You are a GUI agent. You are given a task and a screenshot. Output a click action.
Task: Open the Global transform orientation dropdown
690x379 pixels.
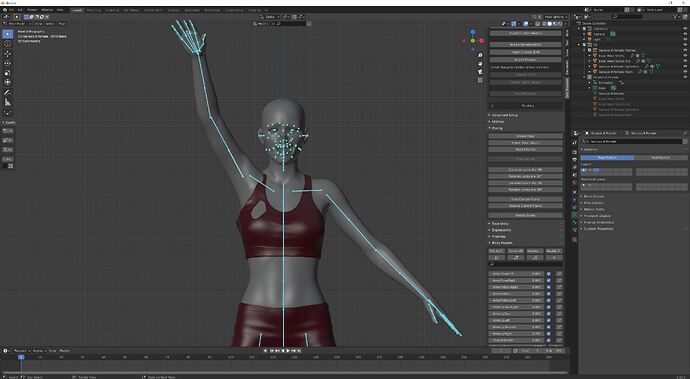click(270, 17)
